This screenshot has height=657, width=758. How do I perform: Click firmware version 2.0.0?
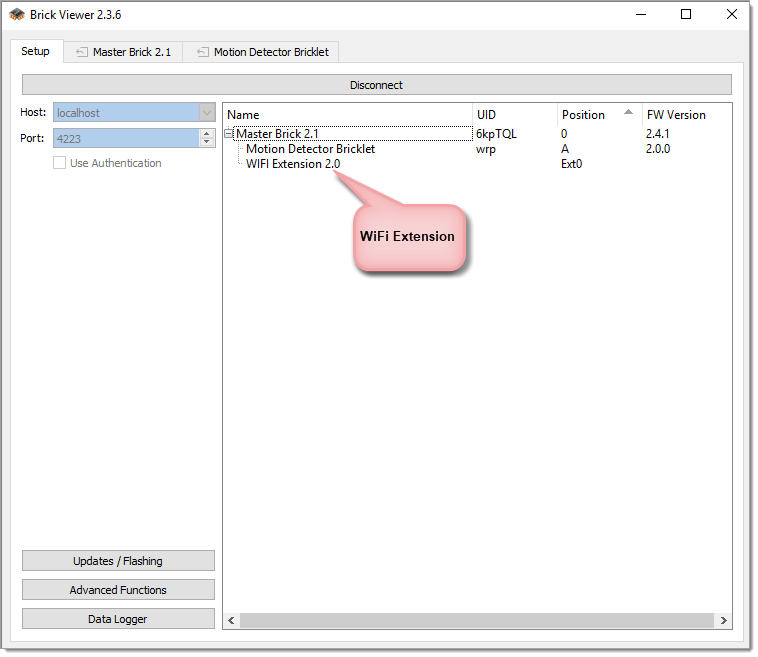tap(657, 149)
